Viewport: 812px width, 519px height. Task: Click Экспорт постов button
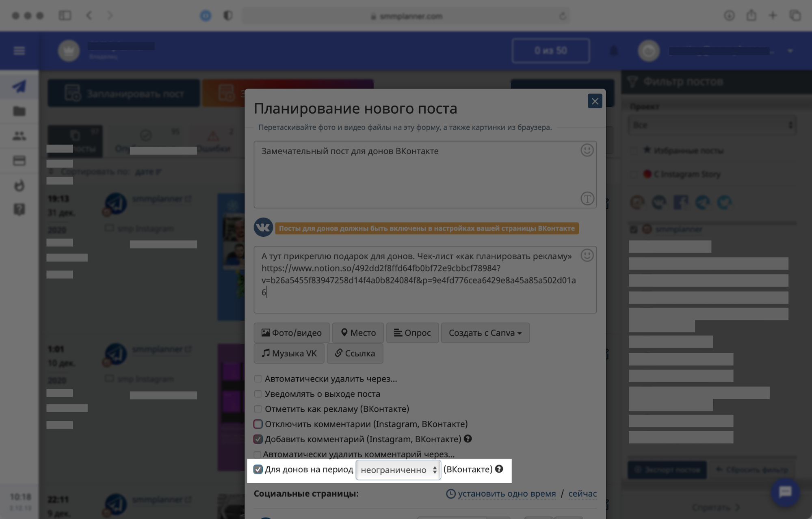pyautogui.click(x=667, y=470)
